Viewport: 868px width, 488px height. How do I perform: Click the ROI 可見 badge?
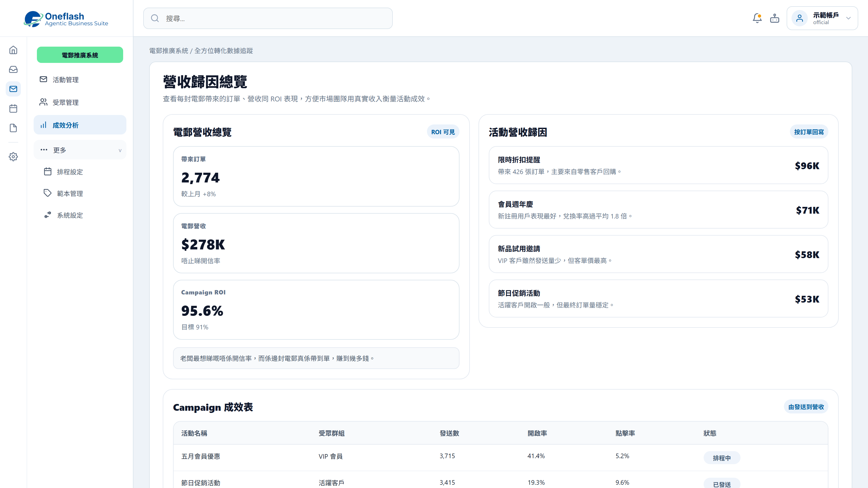tap(443, 132)
